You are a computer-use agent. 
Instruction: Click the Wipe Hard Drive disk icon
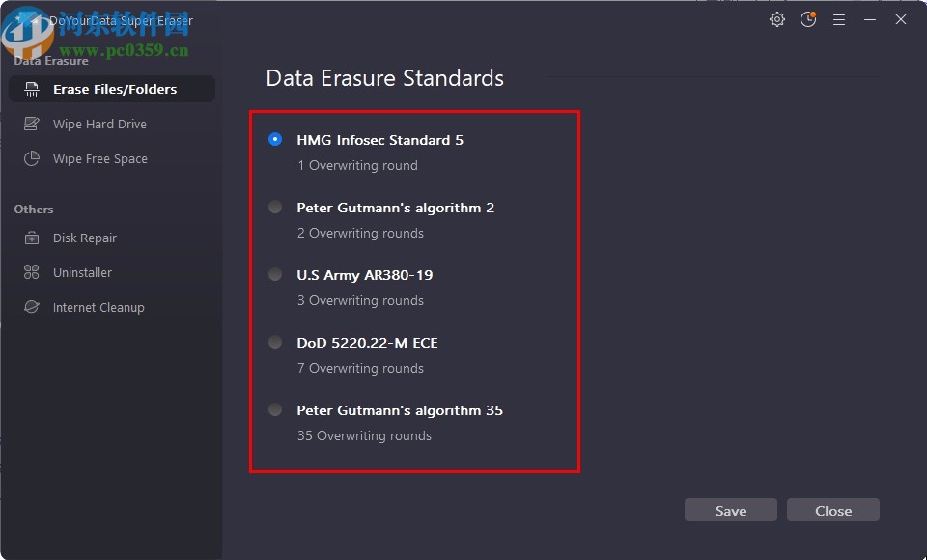click(x=32, y=124)
